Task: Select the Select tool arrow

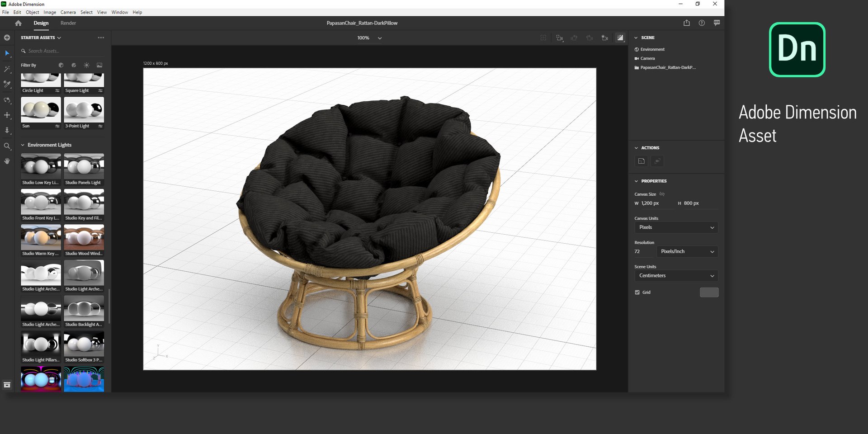Action: (x=7, y=53)
